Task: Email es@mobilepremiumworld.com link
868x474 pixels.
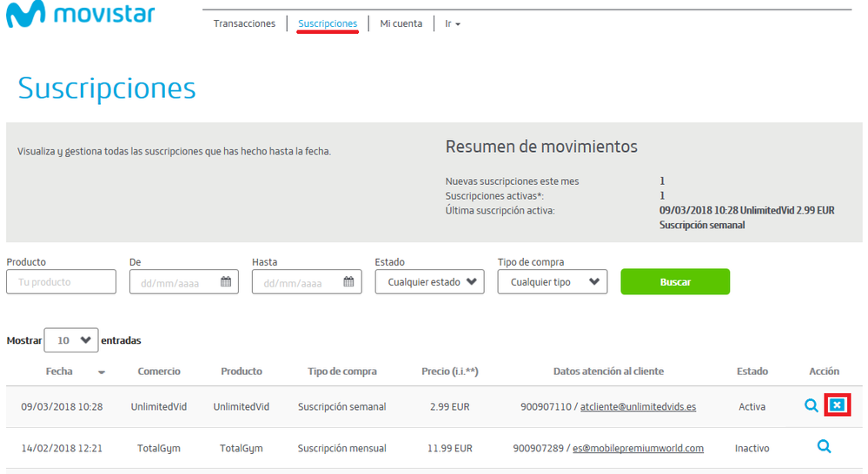Action: [x=638, y=449]
